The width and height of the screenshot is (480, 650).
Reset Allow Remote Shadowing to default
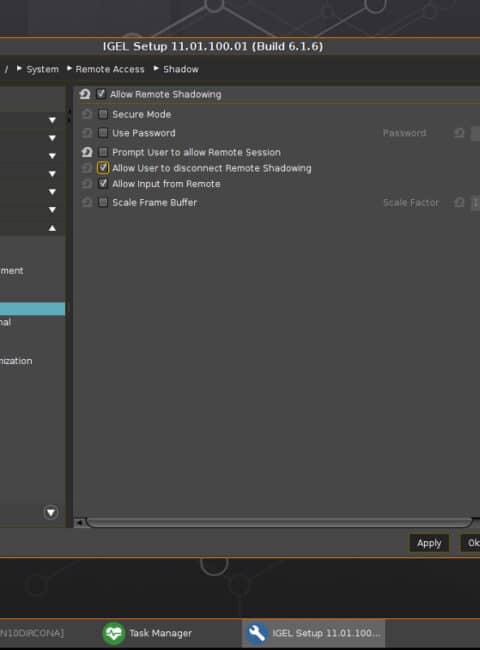[x=85, y=94]
